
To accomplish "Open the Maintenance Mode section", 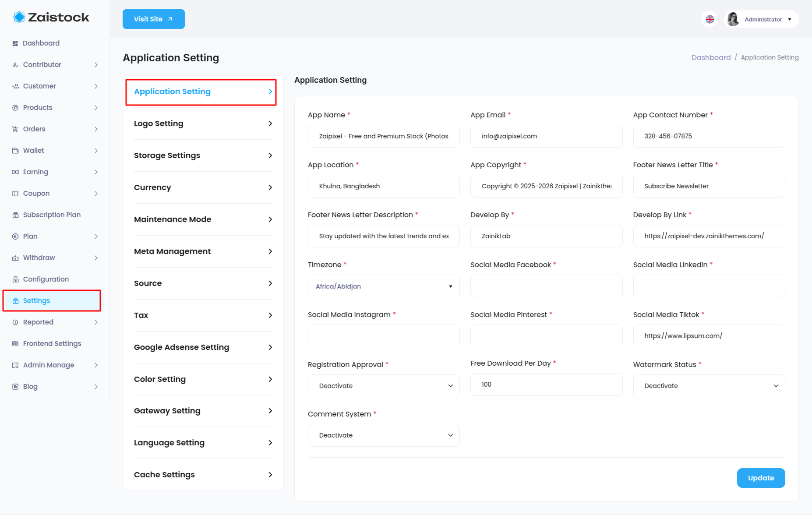I will click(x=203, y=219).
